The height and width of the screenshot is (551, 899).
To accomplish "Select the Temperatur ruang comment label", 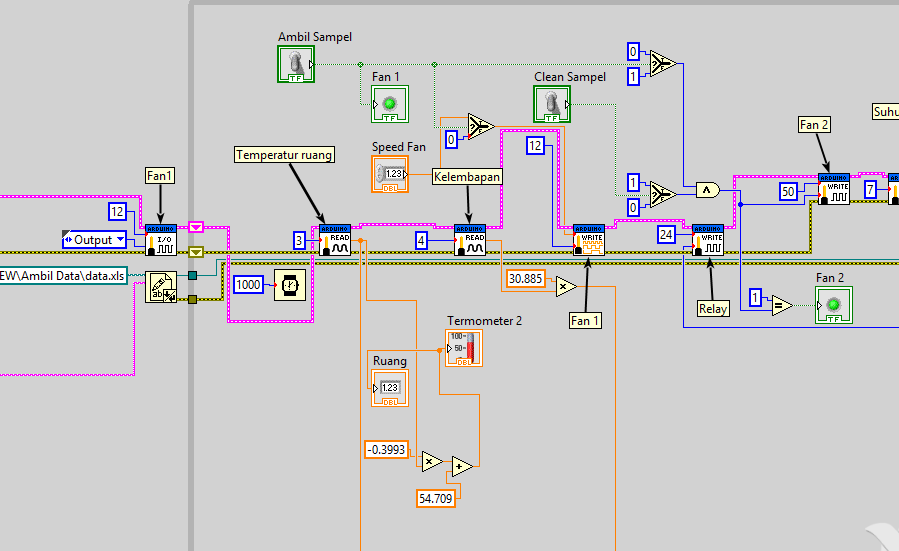I will point(284,155).
